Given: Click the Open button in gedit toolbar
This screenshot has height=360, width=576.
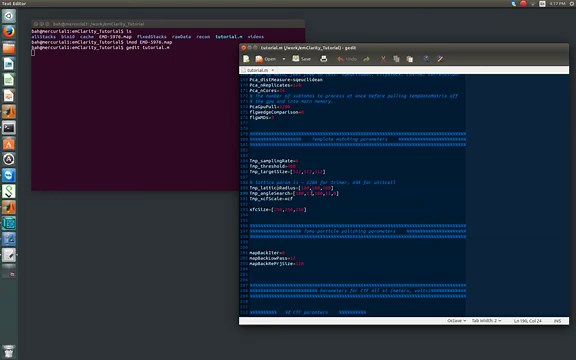Looking at the screenshot, I should [266, 59].
